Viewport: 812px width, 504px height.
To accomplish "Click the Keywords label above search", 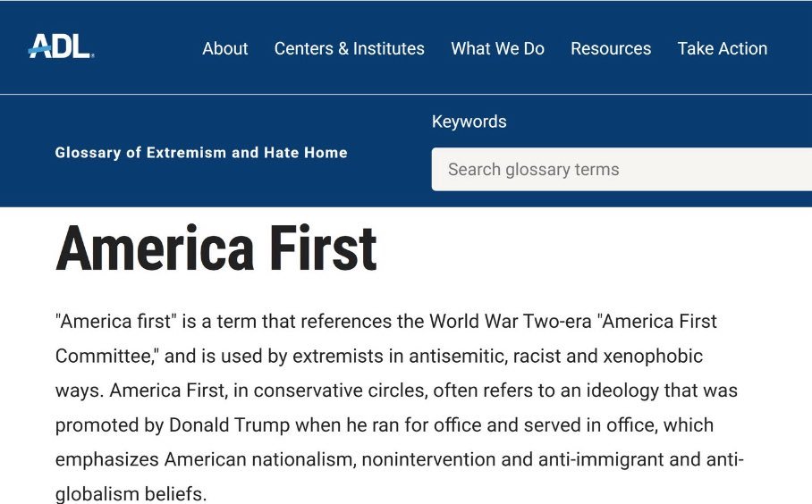I will pyautogui.click(x=469, y=122).
